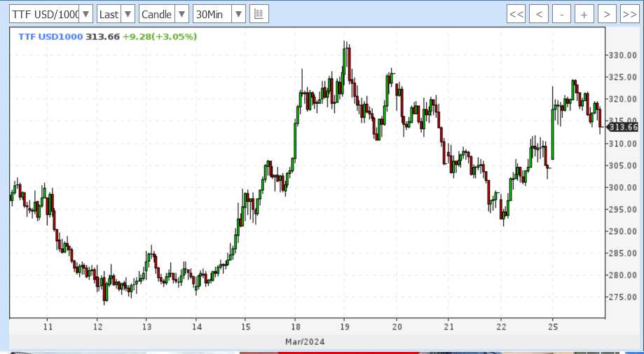644x354 pixels.
Task: Expand the TTF USD/1000 symbol dropdown arrow
Action: coord(85,14)
